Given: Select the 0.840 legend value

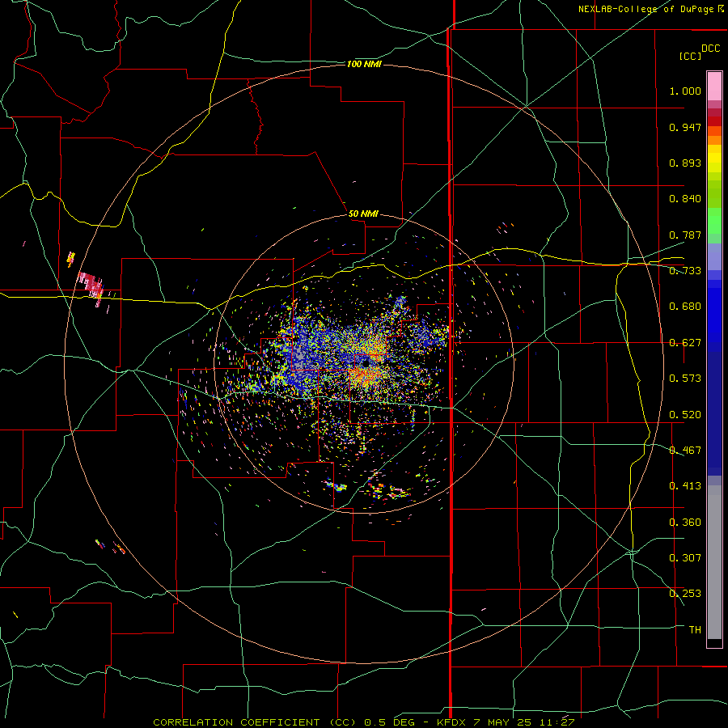Looking at the screenshot, I should [685, 199].
